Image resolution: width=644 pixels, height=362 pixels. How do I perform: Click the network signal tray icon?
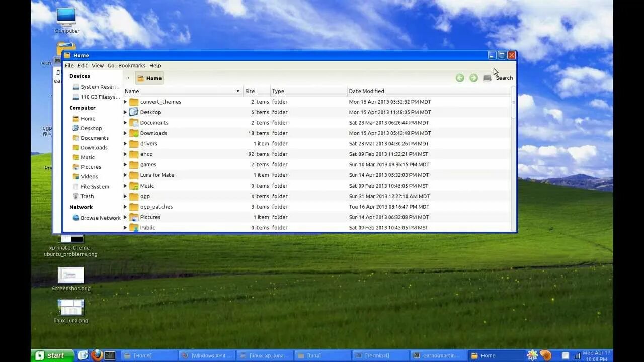(577, 356)
